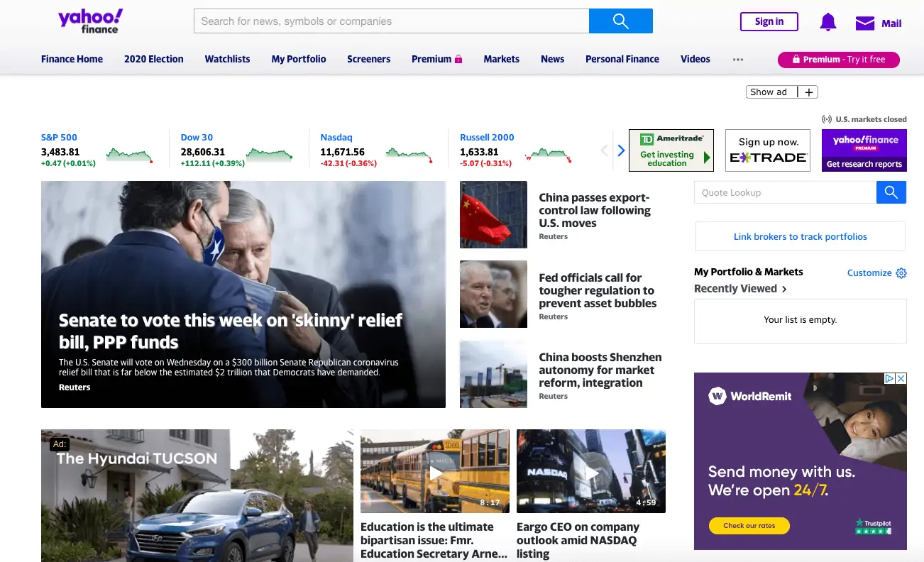This screenshot has height=562, width=924.
Task: Click Premium - Try it free button
Action: 839,60
